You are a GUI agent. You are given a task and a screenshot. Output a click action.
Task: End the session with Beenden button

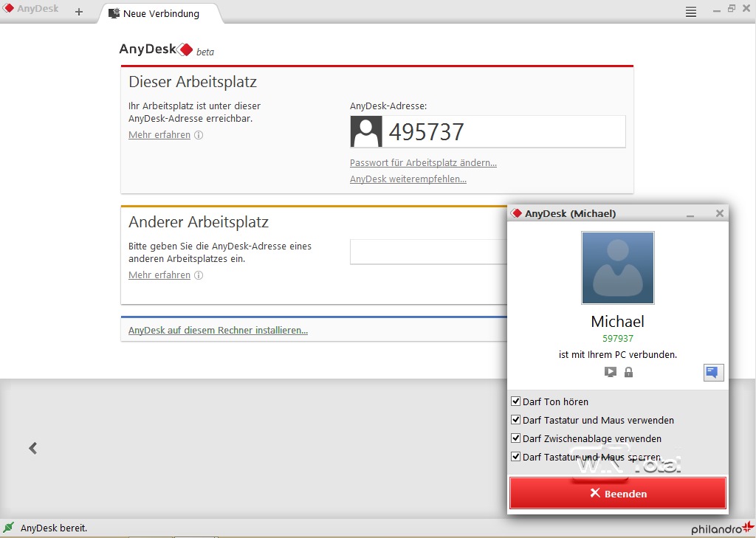pos(618,493)
